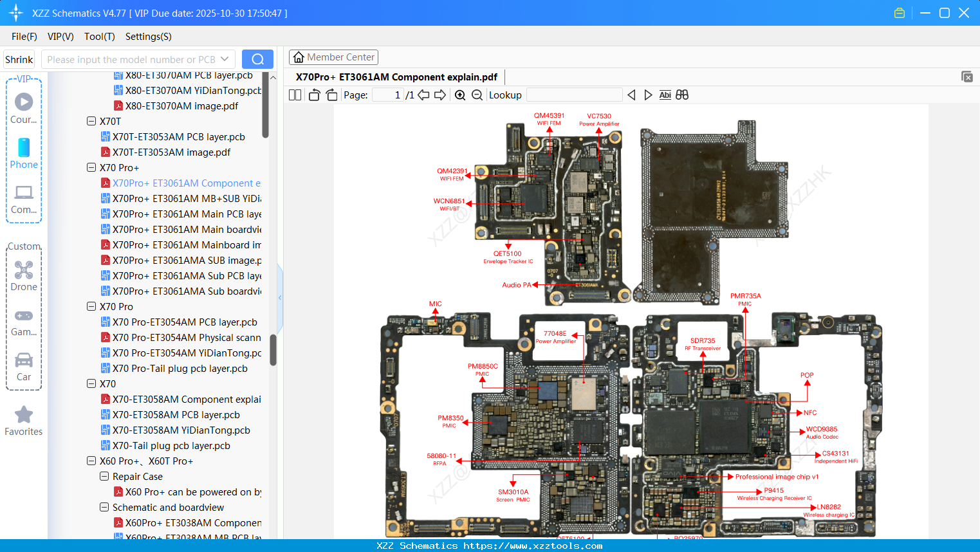
Task: Toggle two-page view mode
Action: tap(294, 95)
